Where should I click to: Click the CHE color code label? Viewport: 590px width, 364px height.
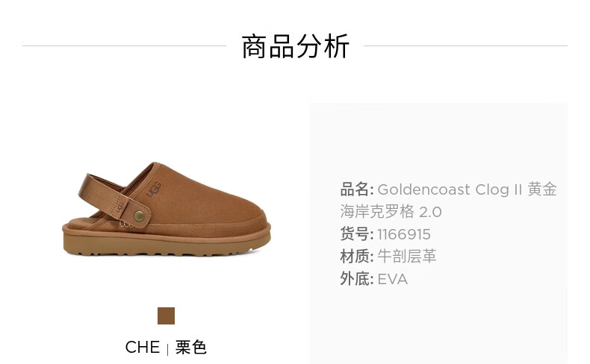[142, 347]
